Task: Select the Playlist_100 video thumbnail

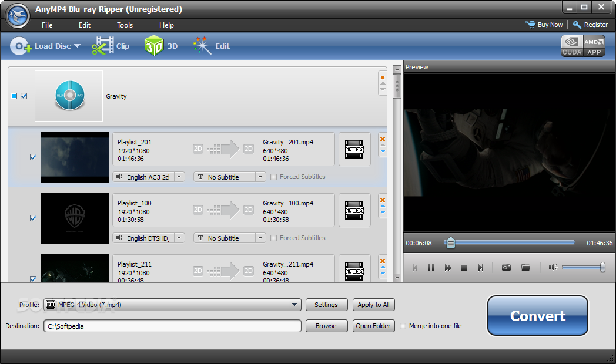Action: 75,218
